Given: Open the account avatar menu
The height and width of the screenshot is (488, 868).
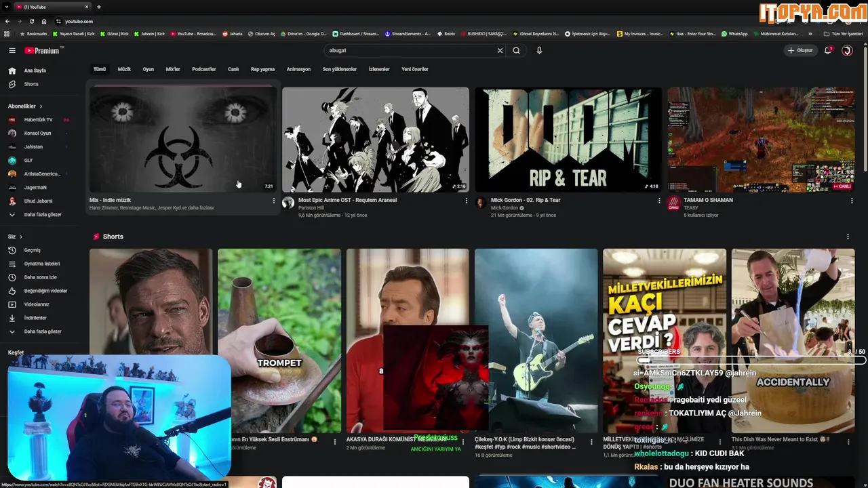Looking at the screenshot, I should pyautogui.click(x=847, y=50).
